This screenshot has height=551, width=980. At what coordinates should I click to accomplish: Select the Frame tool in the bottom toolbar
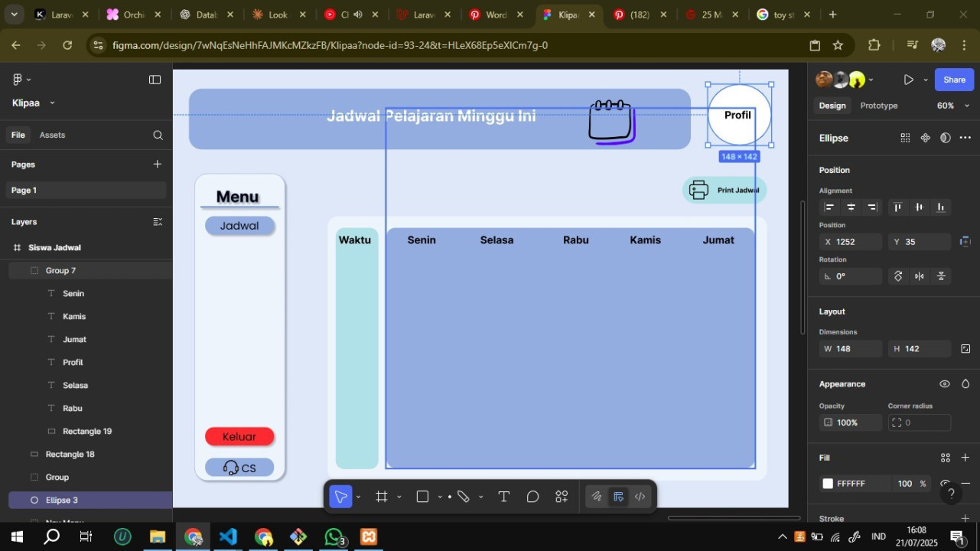click(x=382, y=497)
